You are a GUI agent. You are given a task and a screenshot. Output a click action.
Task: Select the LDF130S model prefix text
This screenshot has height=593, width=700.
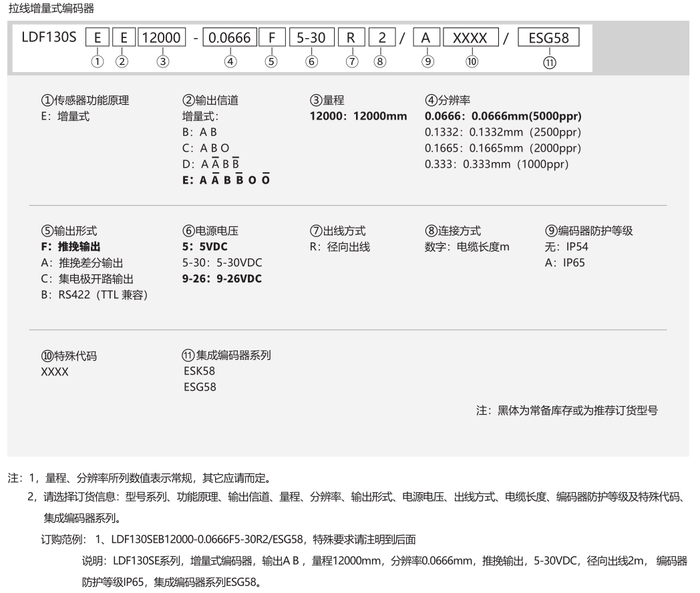49,37
